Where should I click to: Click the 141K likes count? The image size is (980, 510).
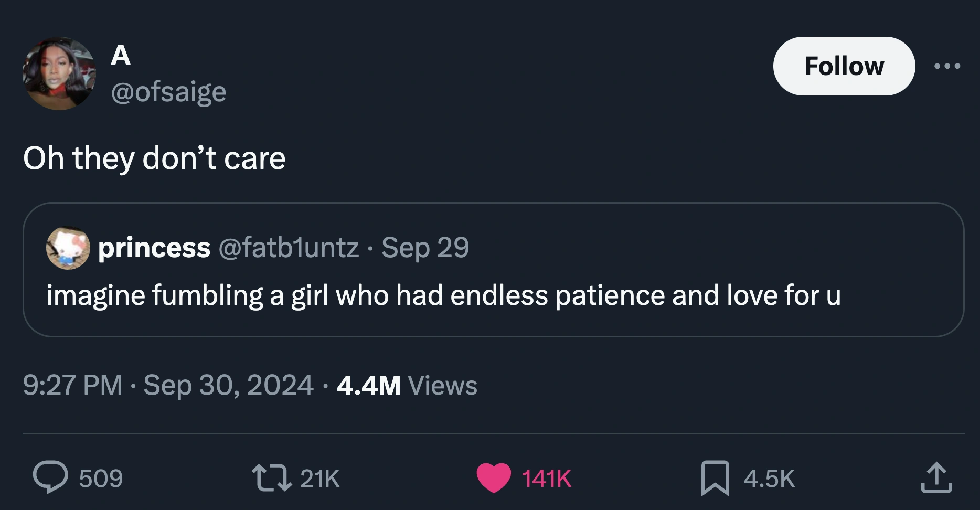[x=546, y=479]
